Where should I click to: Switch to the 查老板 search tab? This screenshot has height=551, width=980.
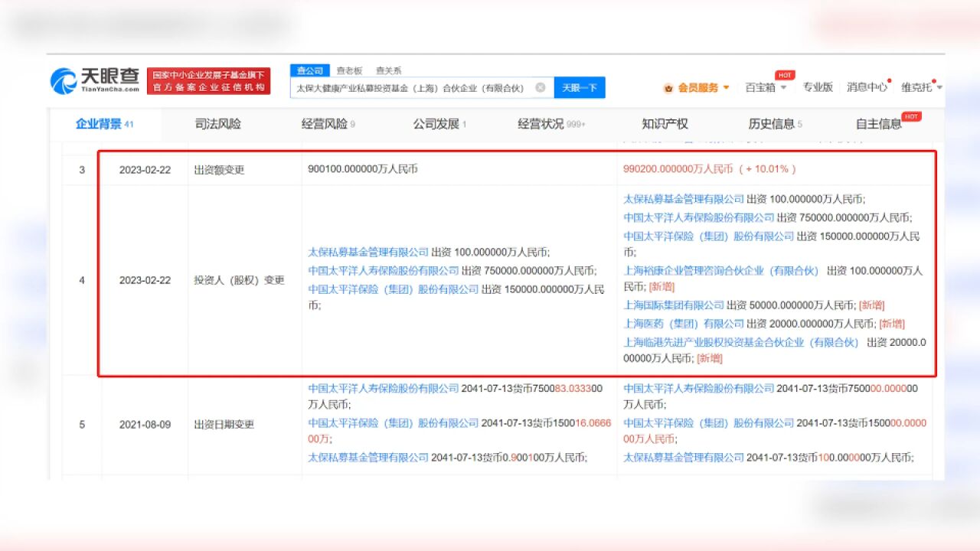[x=350, y=70]
